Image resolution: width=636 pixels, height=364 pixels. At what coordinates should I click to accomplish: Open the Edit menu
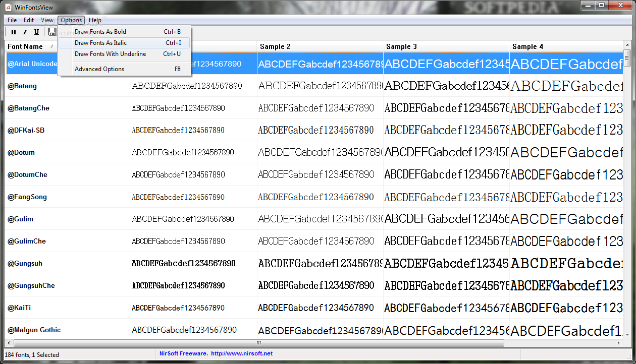point(29,20)
